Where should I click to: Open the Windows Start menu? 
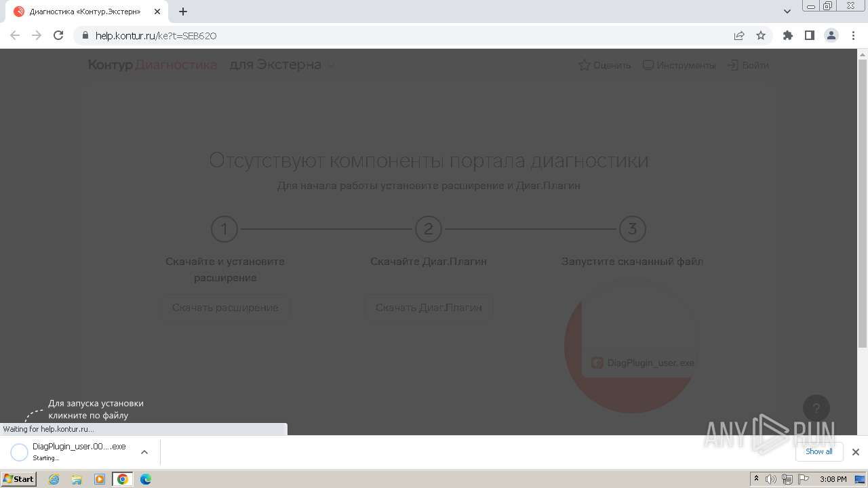(19, 479)
